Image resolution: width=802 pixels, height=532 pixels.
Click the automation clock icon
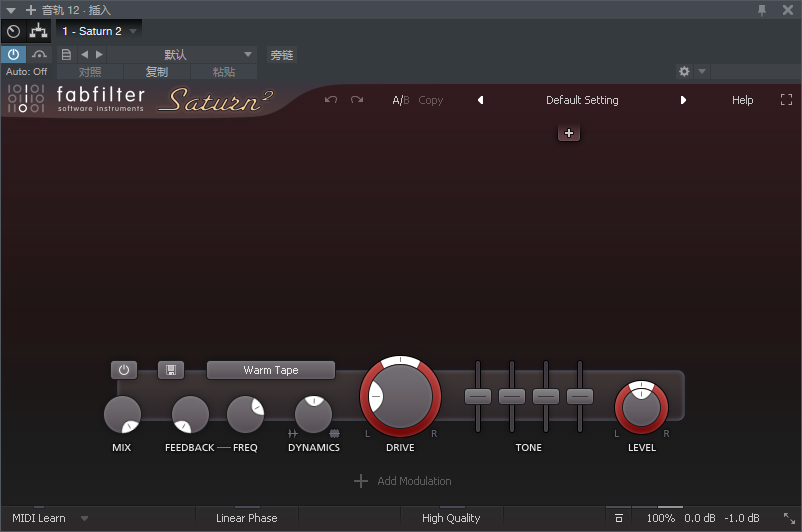pyautogui.click(x=13, y=31)
